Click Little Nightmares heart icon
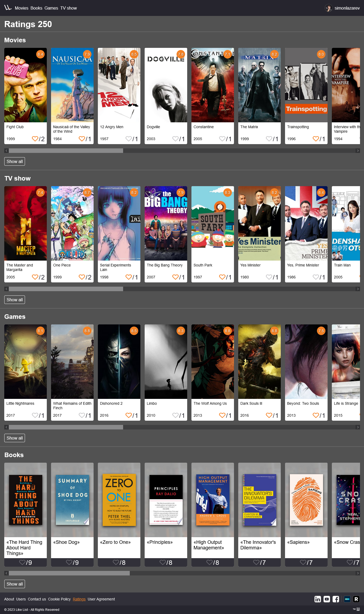This screenshot has height=614, width=364. pos(35,415)
